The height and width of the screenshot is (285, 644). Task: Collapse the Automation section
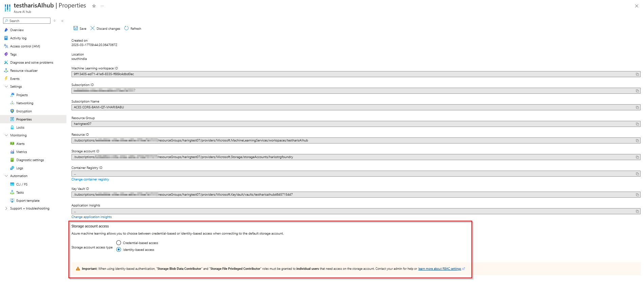tap(6, 176)
